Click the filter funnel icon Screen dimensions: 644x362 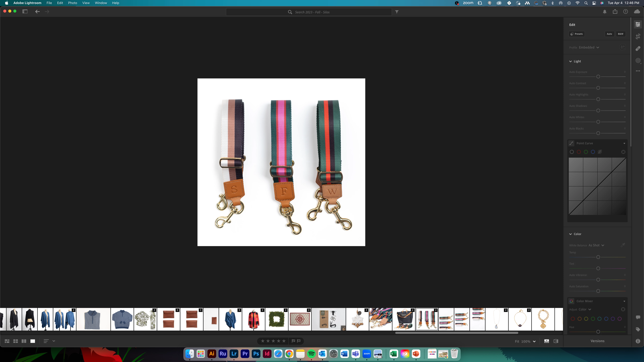[397, 12]
